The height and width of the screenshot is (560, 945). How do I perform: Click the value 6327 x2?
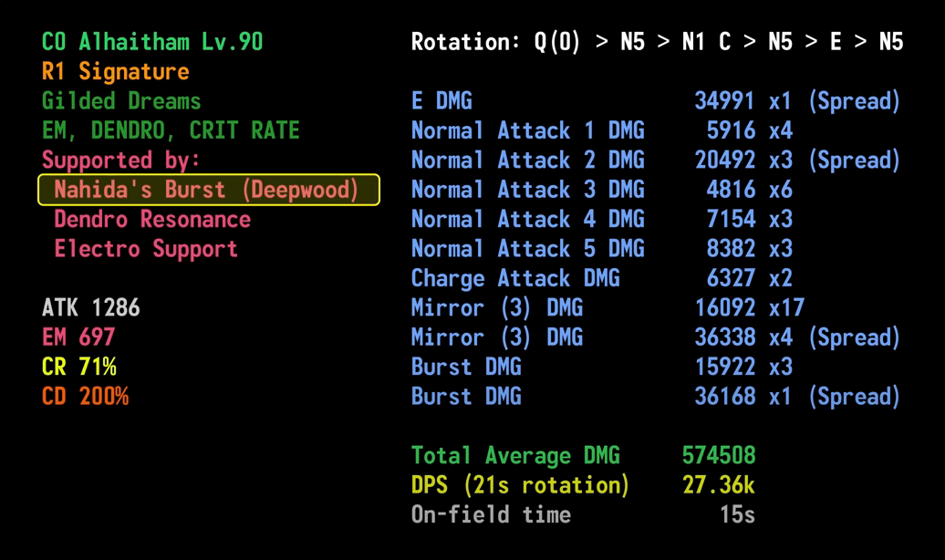tap(749, 278)
